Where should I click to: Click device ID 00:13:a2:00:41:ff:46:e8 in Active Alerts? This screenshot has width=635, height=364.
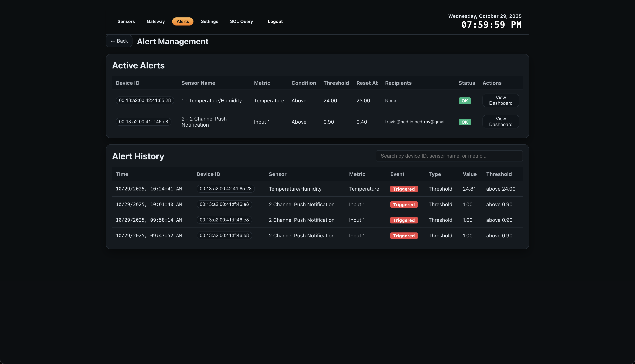click(143, 122)
